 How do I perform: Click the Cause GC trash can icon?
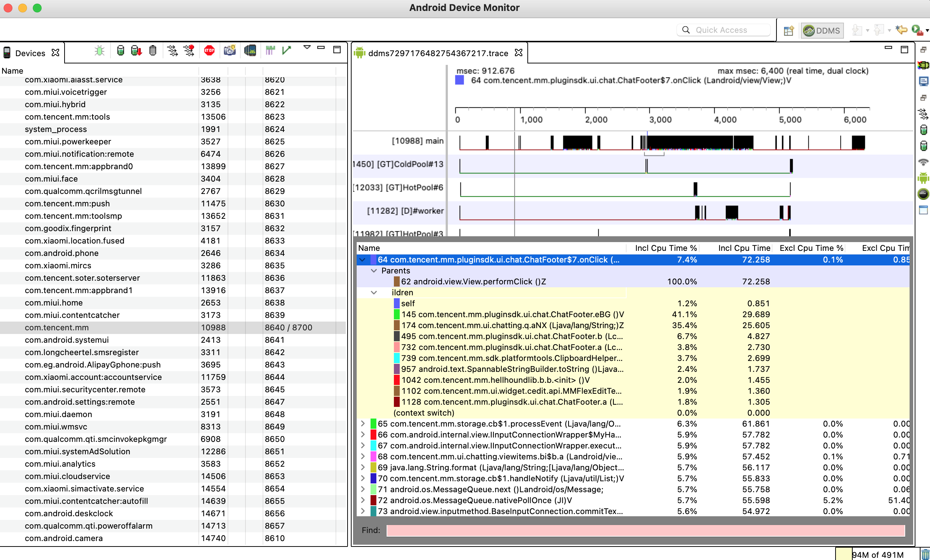coord(153,51)
